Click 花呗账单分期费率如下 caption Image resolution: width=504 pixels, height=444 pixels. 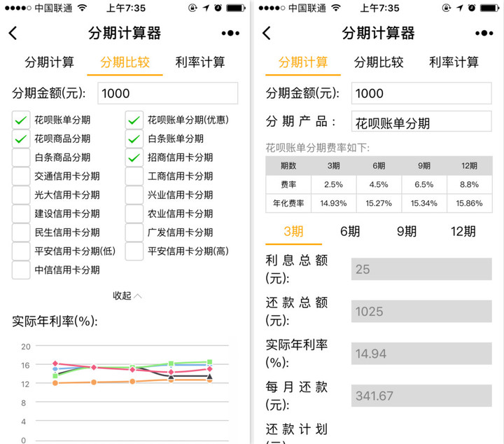click(x=318, y=148)
